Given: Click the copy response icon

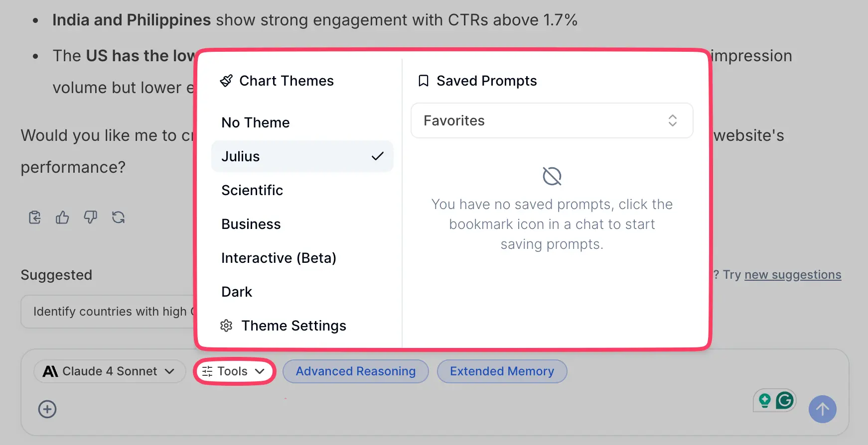Looking at the screenshot, I should tap(35, 218).
